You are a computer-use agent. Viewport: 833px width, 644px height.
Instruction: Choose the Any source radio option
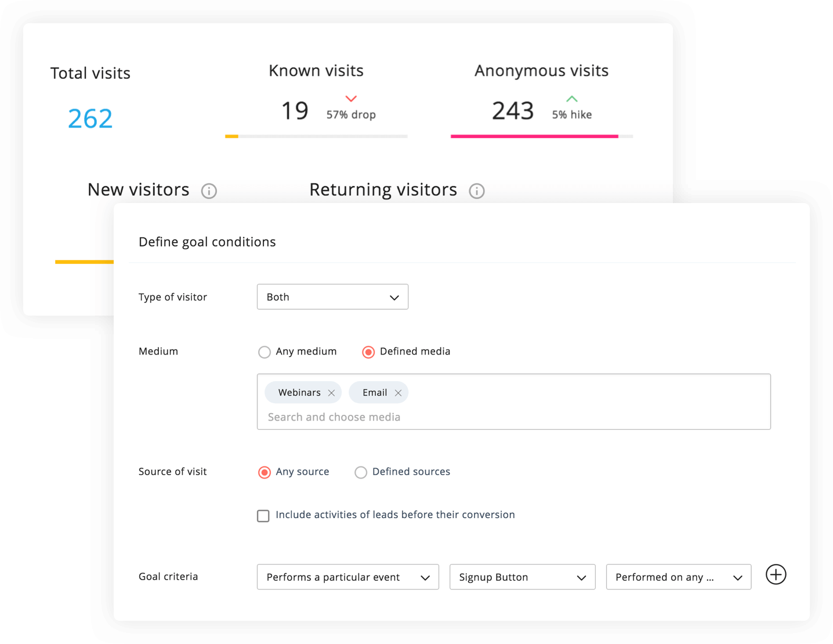pos(265,472)
